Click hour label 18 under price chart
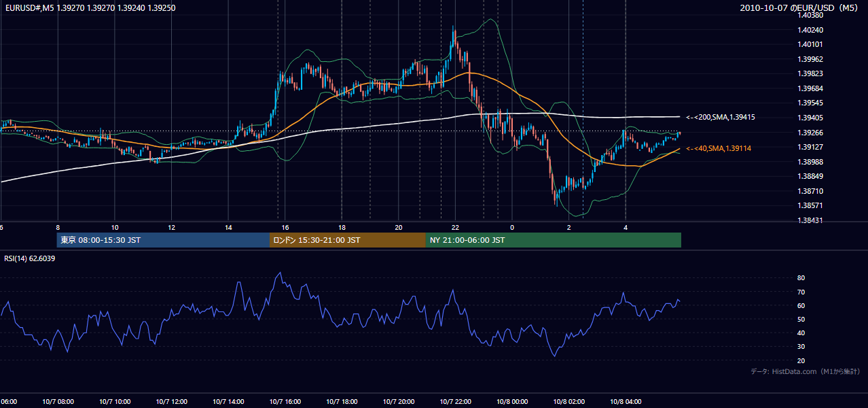This screenshot has height=408, width=868. coord(342,227)
